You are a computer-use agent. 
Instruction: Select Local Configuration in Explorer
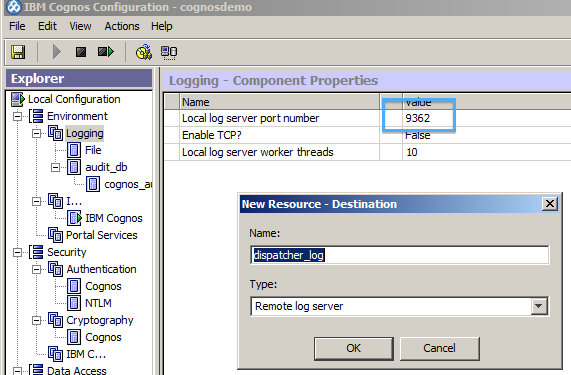coord(74,99)
